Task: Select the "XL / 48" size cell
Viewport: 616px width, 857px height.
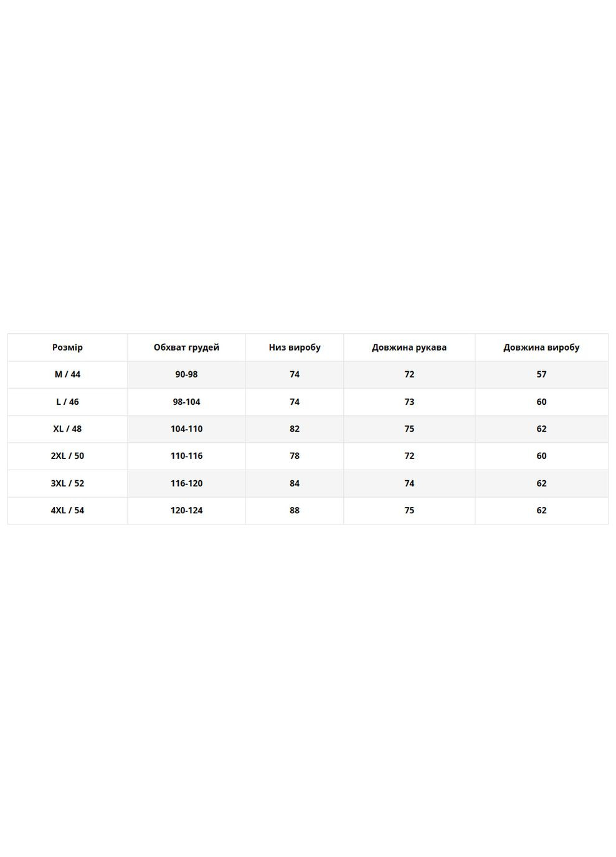Action: 67,429
